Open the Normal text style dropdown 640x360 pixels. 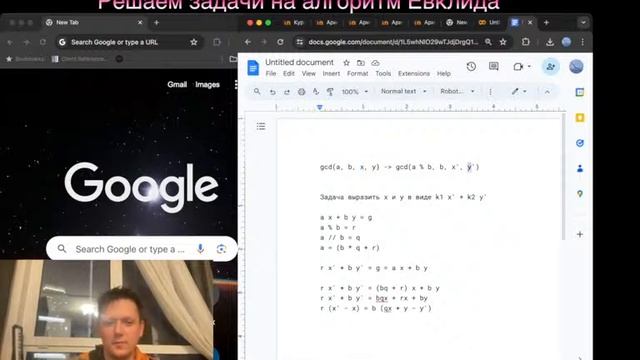[404, 91]
